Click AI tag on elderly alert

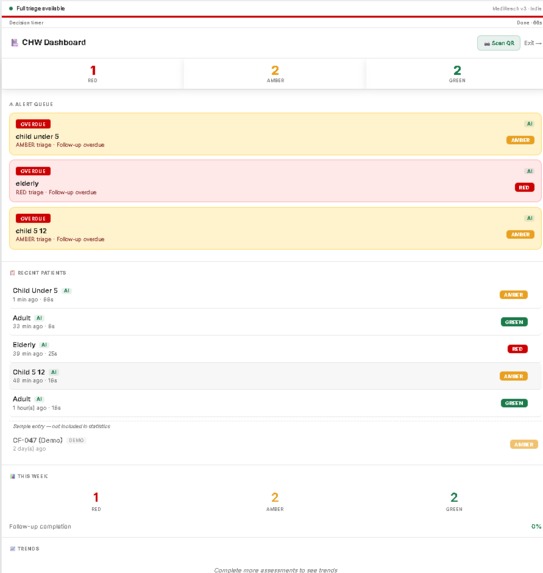point(529,171)
